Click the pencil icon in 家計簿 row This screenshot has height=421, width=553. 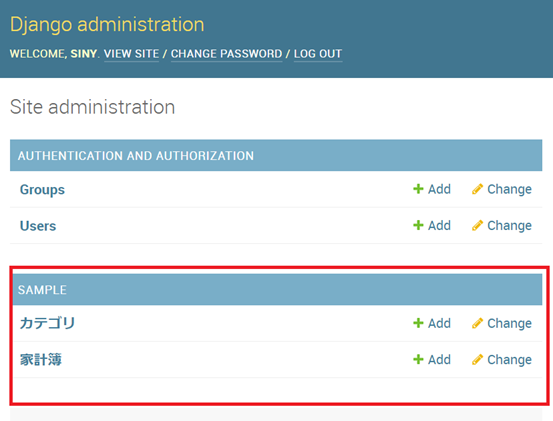point(477,359)
